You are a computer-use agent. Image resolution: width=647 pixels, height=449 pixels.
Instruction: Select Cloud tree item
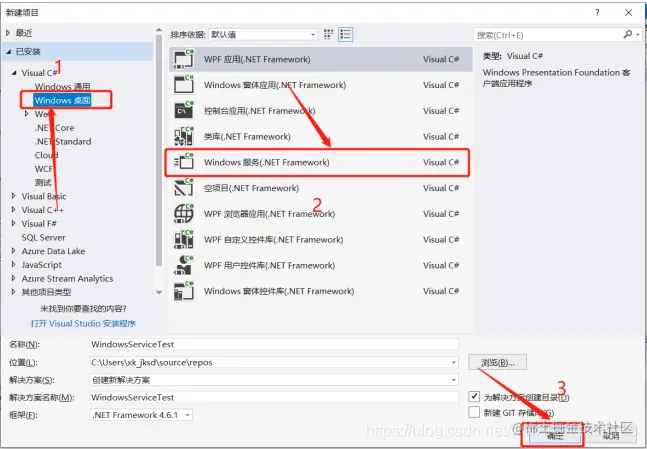[46, 155]
